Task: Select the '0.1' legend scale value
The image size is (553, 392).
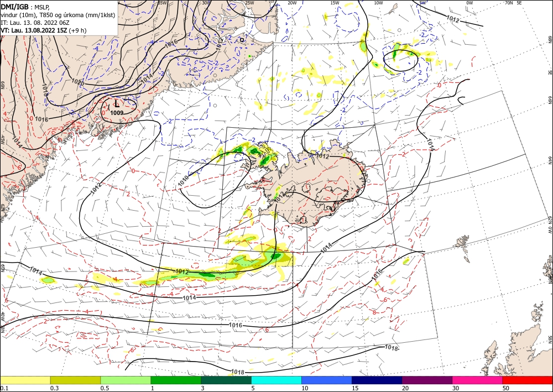Action: coord(3,388)
